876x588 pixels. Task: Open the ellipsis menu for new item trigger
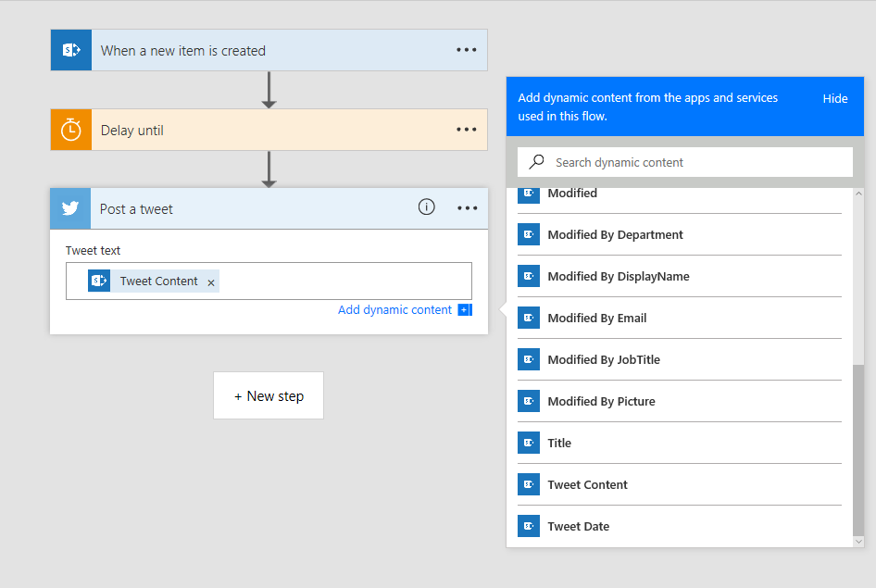click(x=467, y=50)
